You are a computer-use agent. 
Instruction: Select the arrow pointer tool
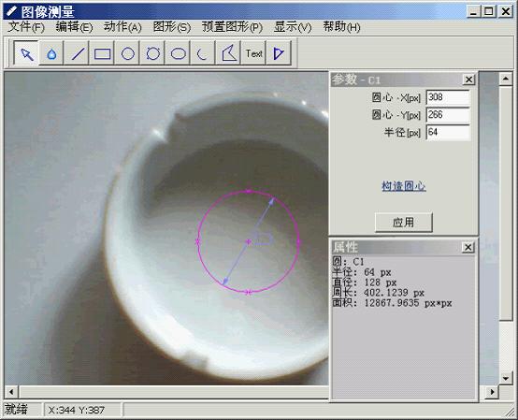coord(27,53)
